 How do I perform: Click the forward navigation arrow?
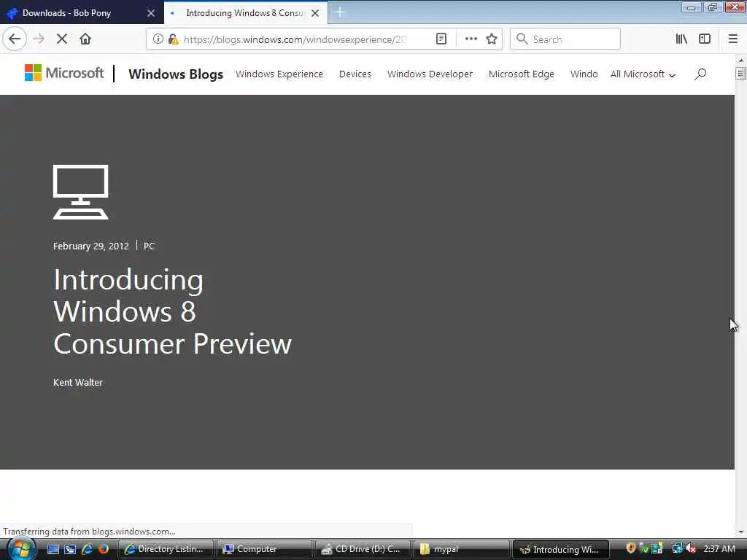39,39
